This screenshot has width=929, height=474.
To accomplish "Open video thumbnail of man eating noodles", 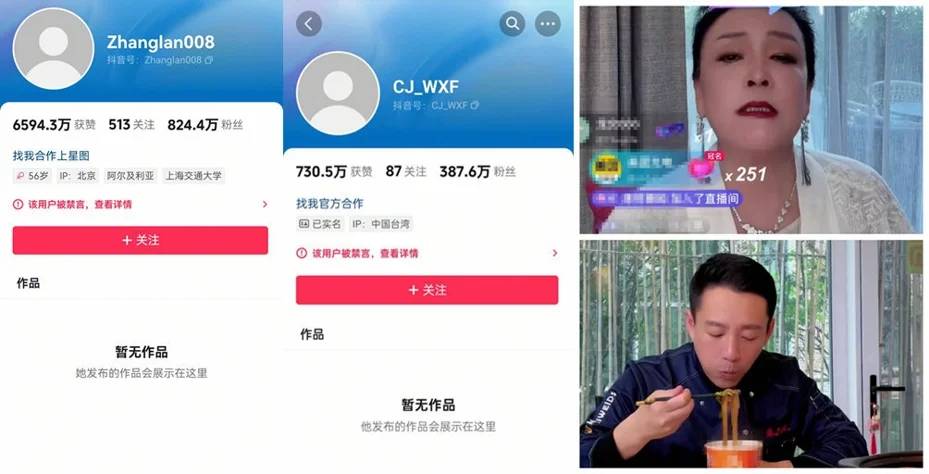I will (x=751, y=354).
